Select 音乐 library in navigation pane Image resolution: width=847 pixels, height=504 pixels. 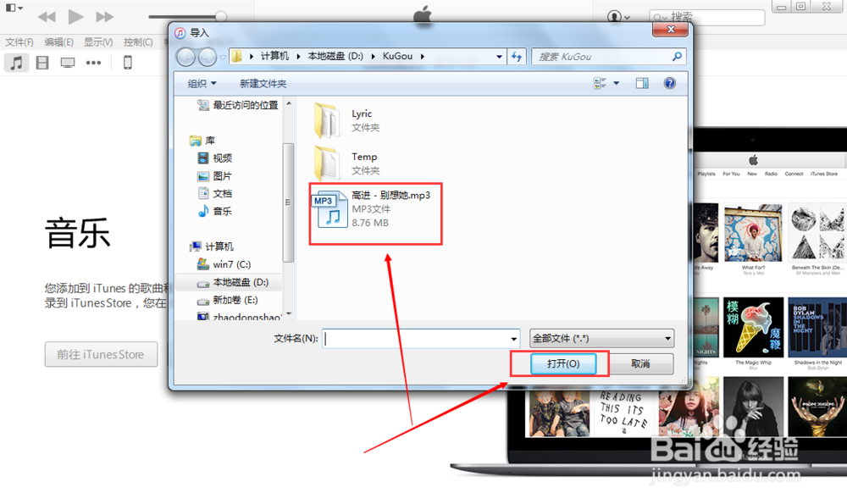tap(215, 211)
